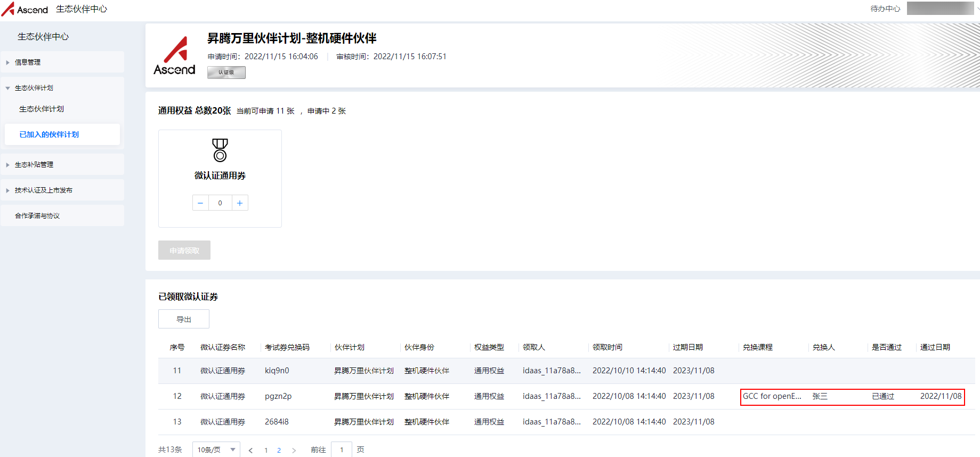Open the 生态伙伴计划 submenu item
Viewport: 980px width, 457px height.
click(42, 109)
